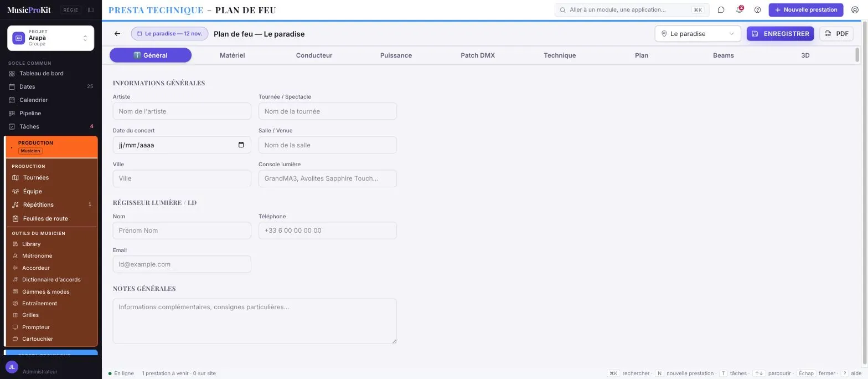Focus the Console lumière input field

[x=328, y=178]
